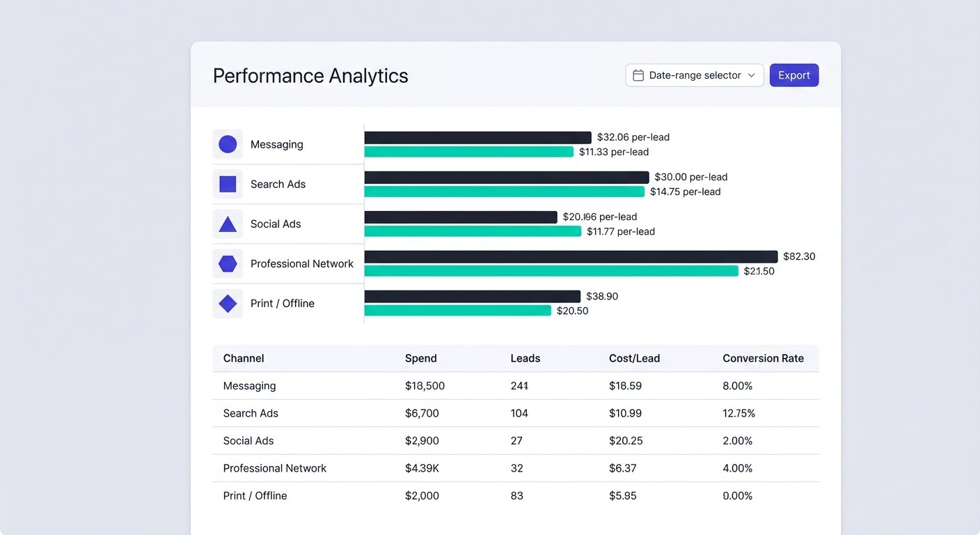Click the dark bar labeled $82.30

[571, 256]
